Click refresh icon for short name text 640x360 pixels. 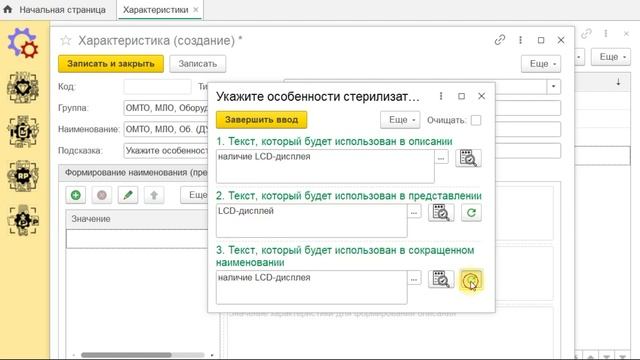471,280
